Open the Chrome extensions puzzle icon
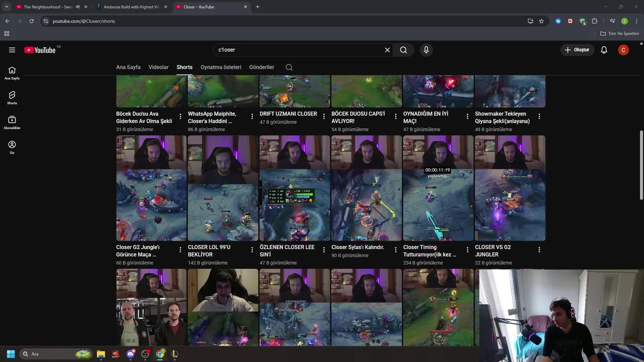 pos(595,21)
